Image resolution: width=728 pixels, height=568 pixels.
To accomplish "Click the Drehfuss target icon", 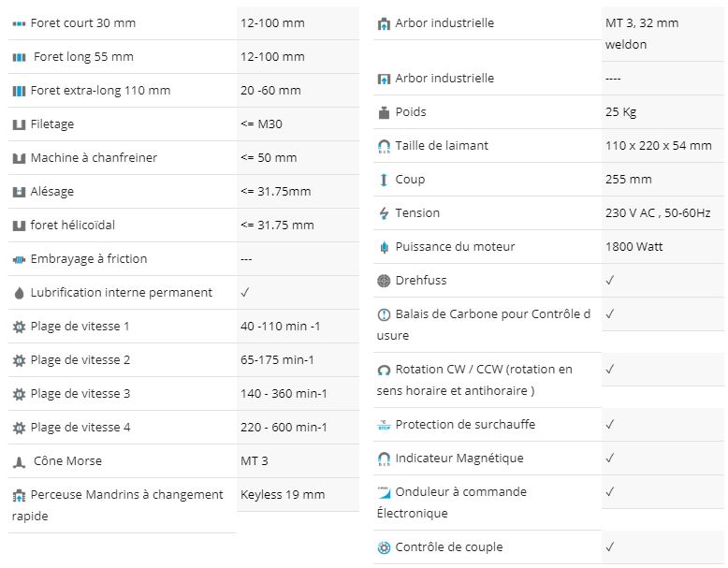I will point(384,281).
